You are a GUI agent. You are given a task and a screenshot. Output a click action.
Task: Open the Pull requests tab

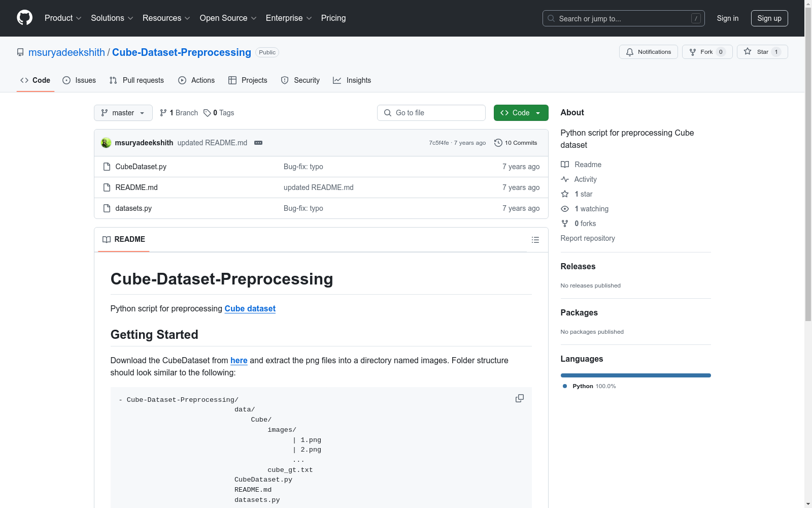pyautogui.click(x=137, y=80)
